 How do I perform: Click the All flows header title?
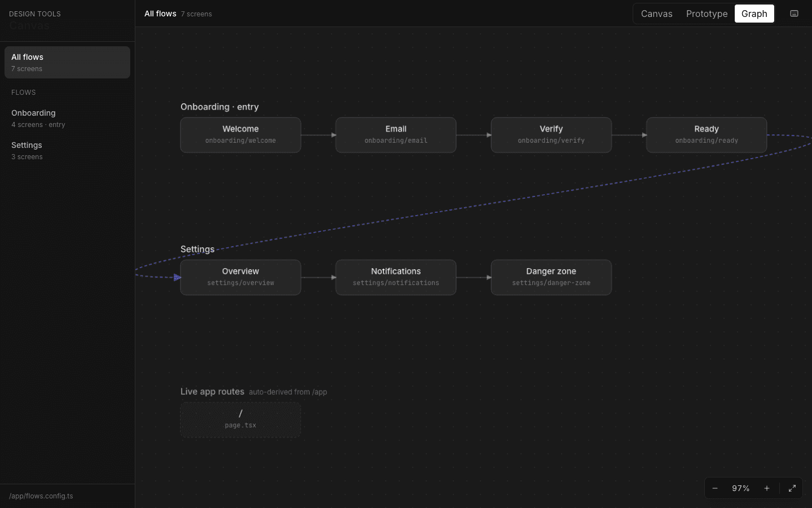click(160, 14)
